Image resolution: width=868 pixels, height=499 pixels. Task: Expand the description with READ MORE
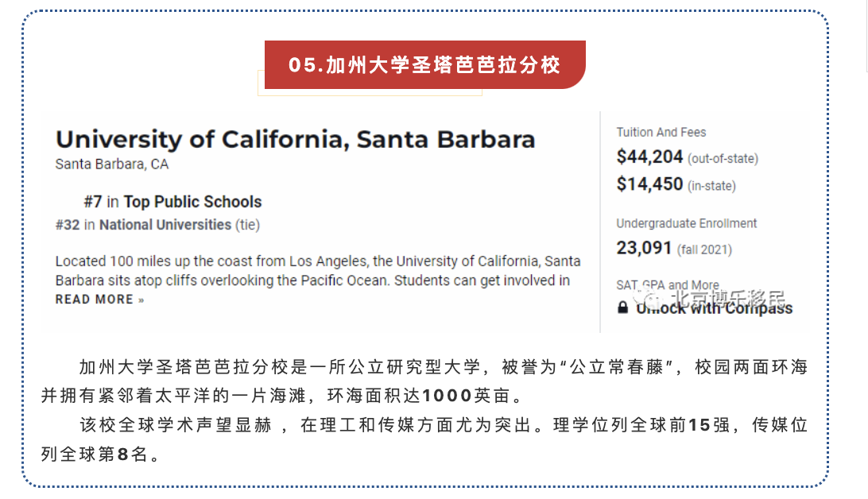point(99,300)
